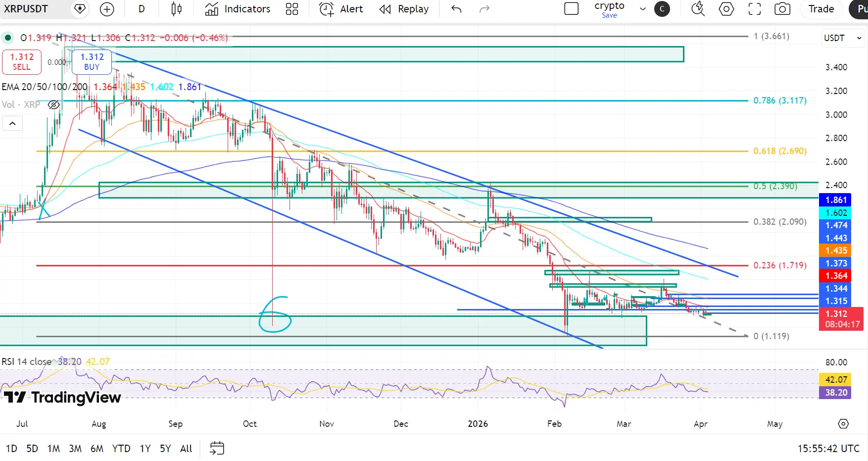Click the cyan 1.602 EMA price label
Viewport: 868px width, 461px height.
coord(836,213)
